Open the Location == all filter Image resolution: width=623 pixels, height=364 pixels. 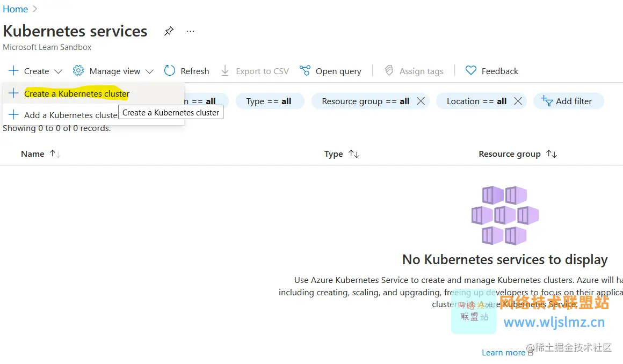coord(476,101)
